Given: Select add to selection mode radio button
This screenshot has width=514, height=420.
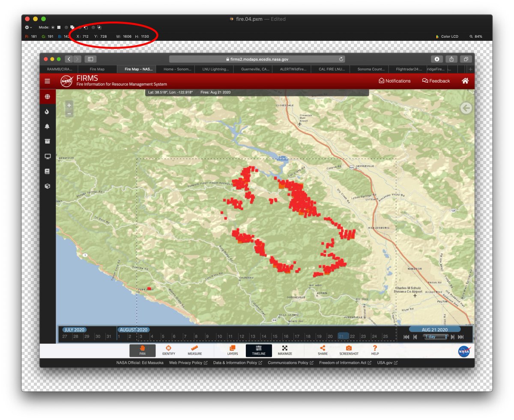Looking at the screenshot, I should [x=66, y=27].
